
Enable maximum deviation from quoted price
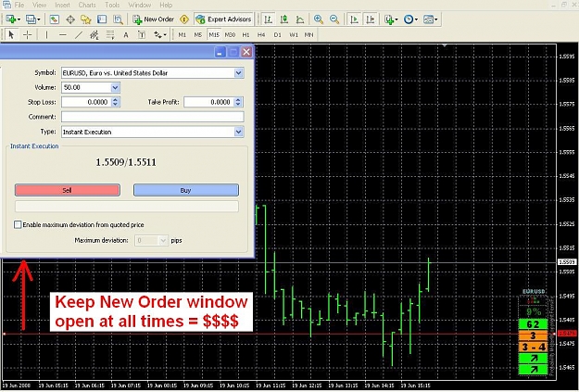point(18,224)
